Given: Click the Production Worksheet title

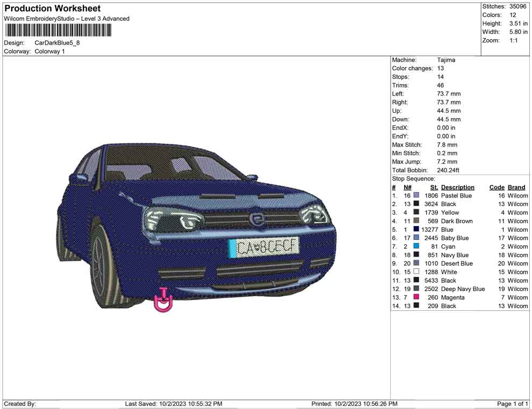Looking at the screenshot, I should [x=52, y=9].
